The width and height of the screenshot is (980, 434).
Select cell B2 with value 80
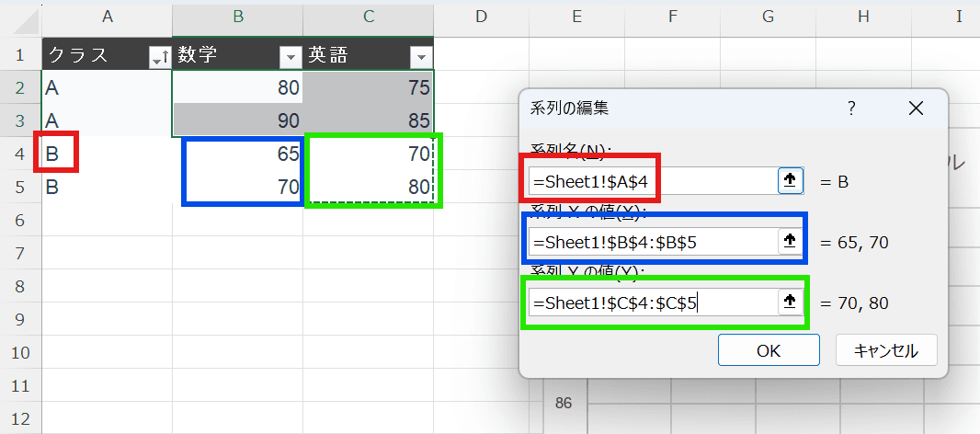coord(237,88)
